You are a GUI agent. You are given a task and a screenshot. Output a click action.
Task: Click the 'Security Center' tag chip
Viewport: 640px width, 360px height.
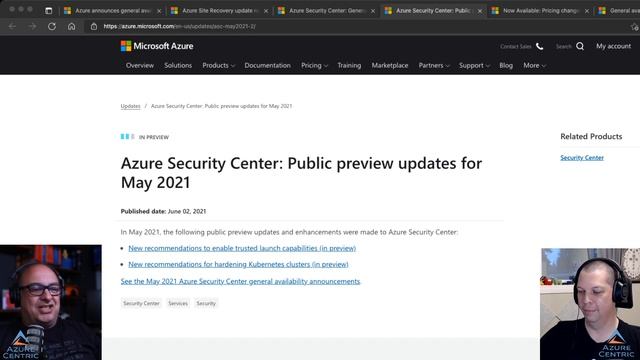(x=141, y=303)
